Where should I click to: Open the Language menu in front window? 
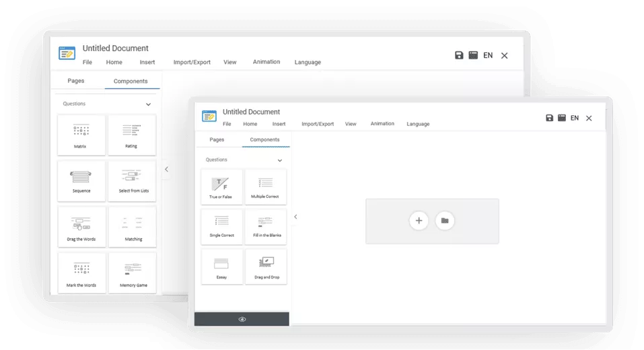pyautogui.click(x=418, y=124)
